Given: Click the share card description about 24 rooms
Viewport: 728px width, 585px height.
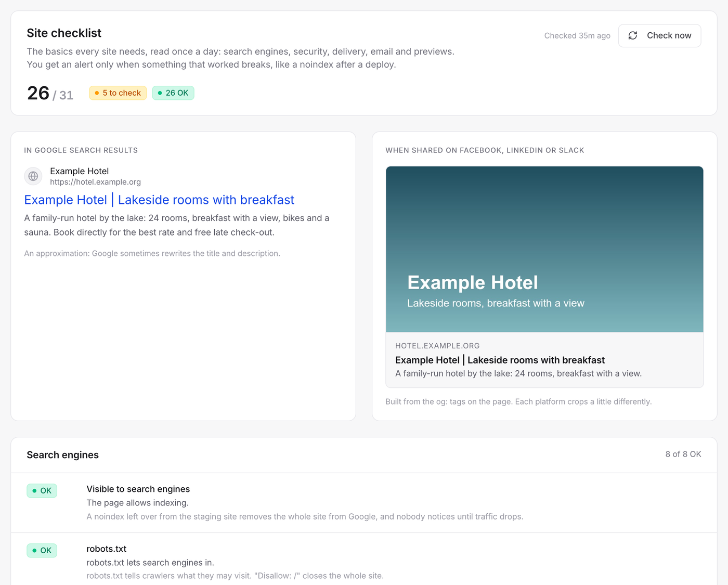Looking at the screenshot, I should click(x=518, y=373).
